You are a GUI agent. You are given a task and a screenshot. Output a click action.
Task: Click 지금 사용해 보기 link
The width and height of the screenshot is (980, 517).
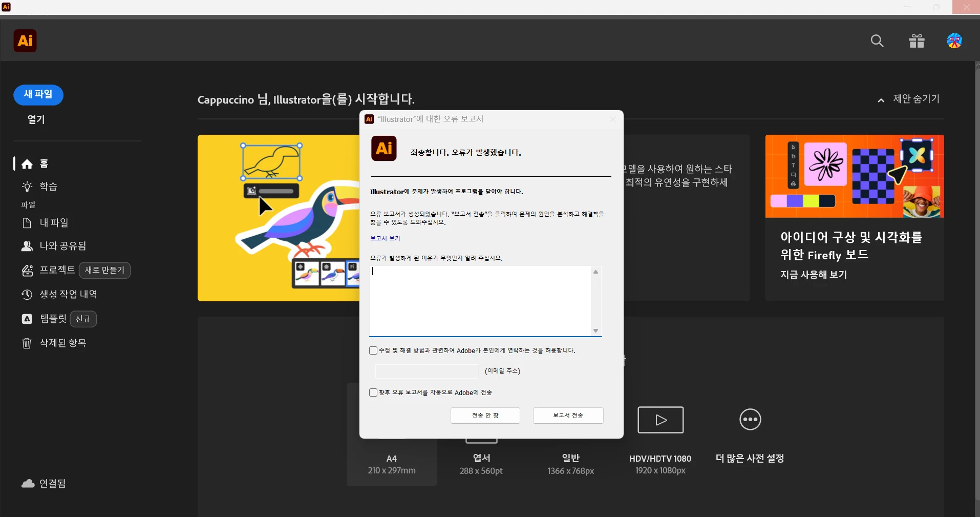coord(814,275)
